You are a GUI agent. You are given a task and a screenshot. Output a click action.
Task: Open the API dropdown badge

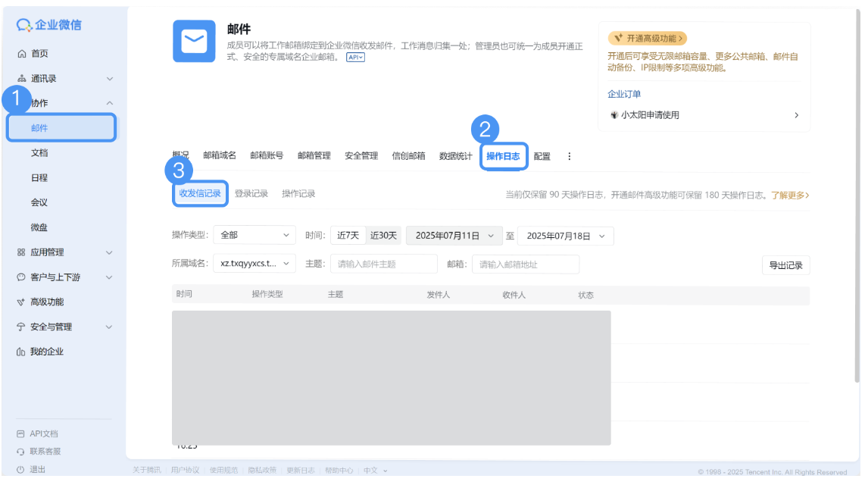[x=355, y=58]
